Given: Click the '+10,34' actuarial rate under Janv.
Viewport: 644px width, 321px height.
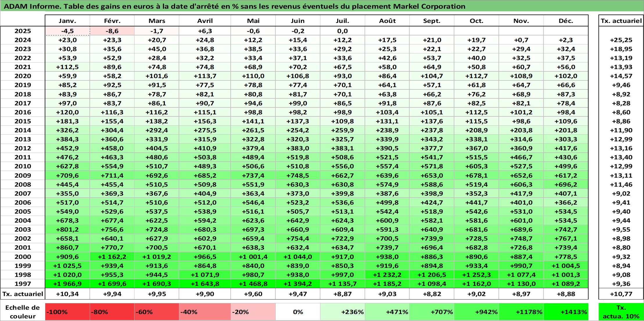Looking at the screenshot, I should [67, 294].
